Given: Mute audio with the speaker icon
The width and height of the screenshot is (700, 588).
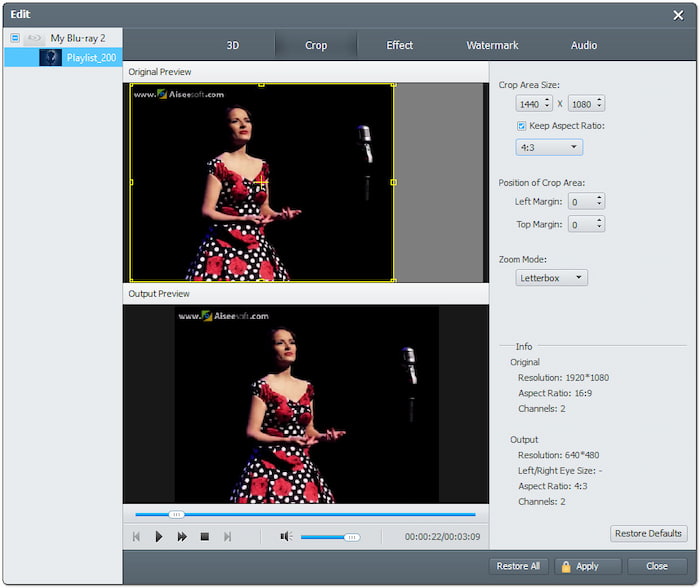Looking at the screenshot, I should 285,537.
